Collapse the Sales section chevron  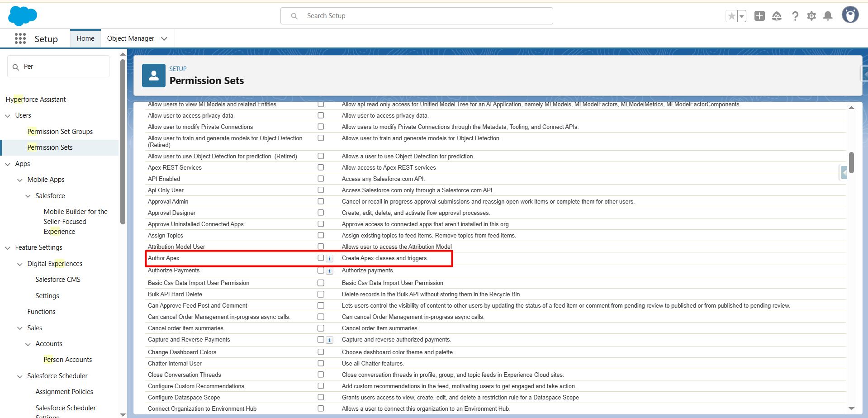(x=20, y=328)
